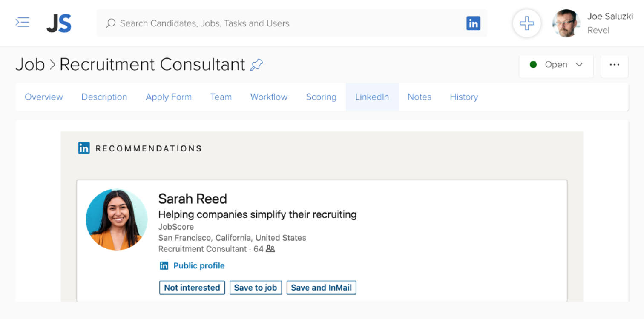Click the JobScore company text
644x319 pixels.
coord(176,227)
